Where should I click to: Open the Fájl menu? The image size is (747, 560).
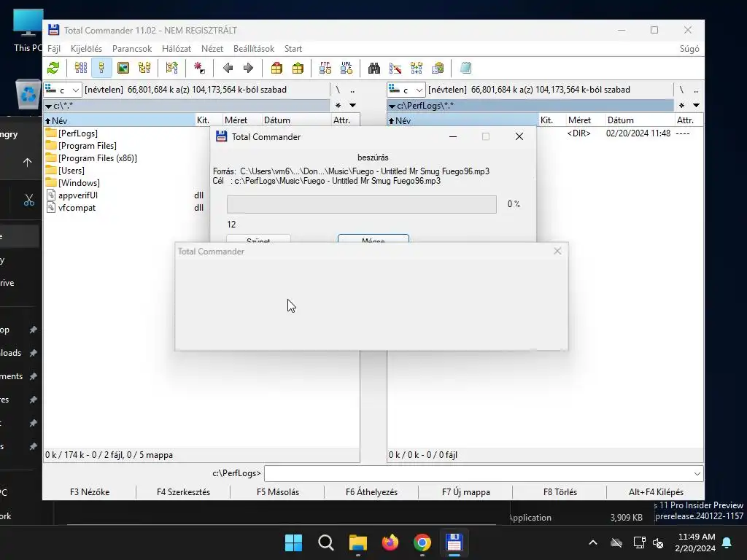[54, 49]
